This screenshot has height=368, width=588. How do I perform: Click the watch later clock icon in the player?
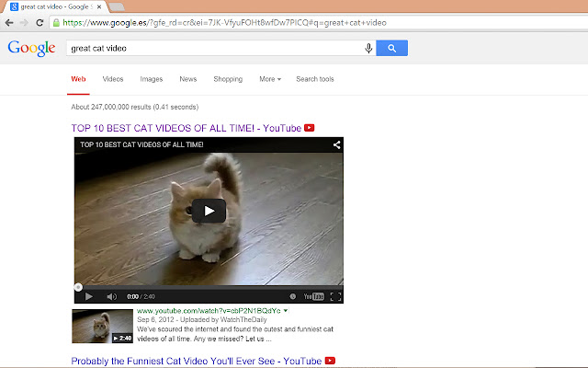(293, 296)
